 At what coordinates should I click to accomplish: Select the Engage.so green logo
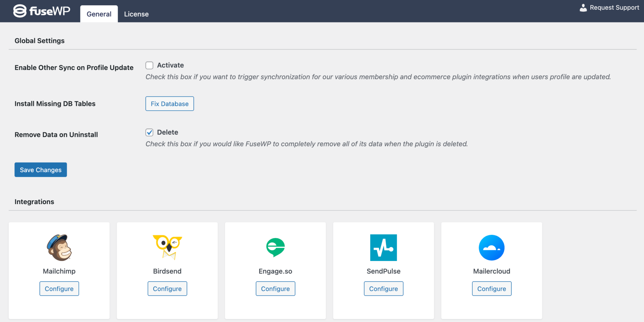click(275, 247)
